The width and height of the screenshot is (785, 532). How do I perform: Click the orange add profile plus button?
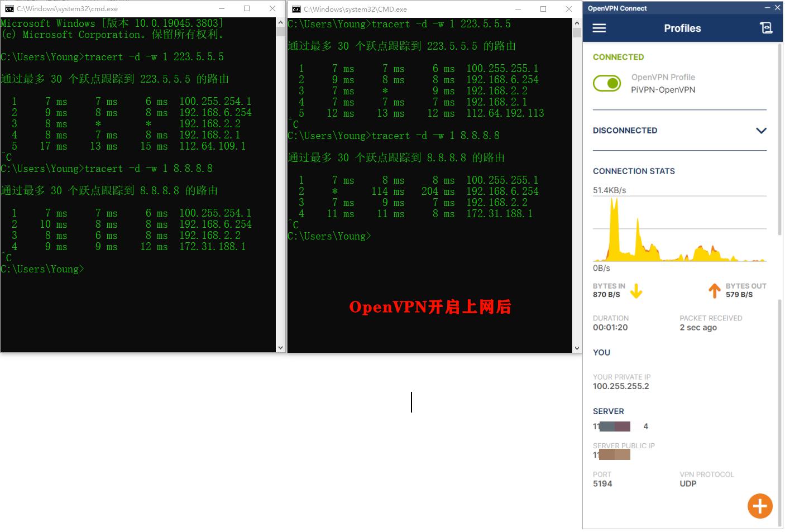point(760,506)
